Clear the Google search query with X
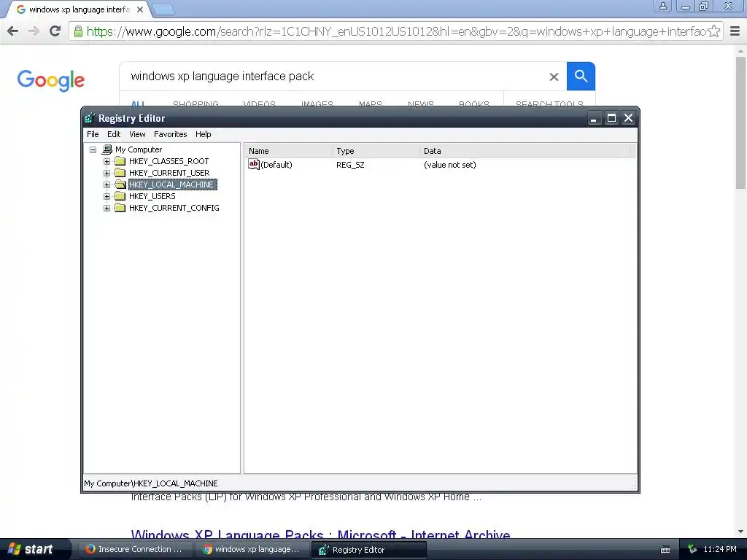747x560 pixels. [x=554, y=77]
